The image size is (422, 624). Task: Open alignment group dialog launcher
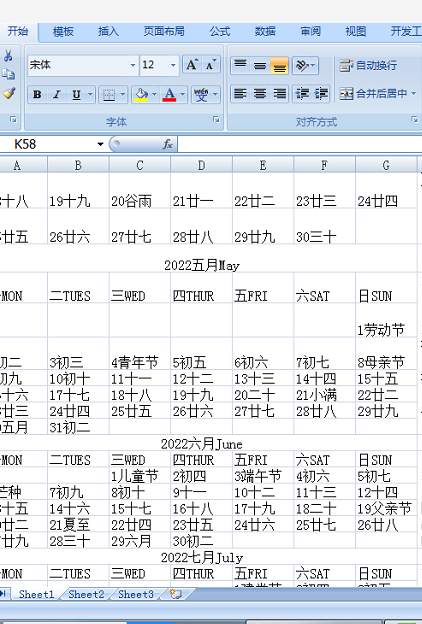pos(414,119)
